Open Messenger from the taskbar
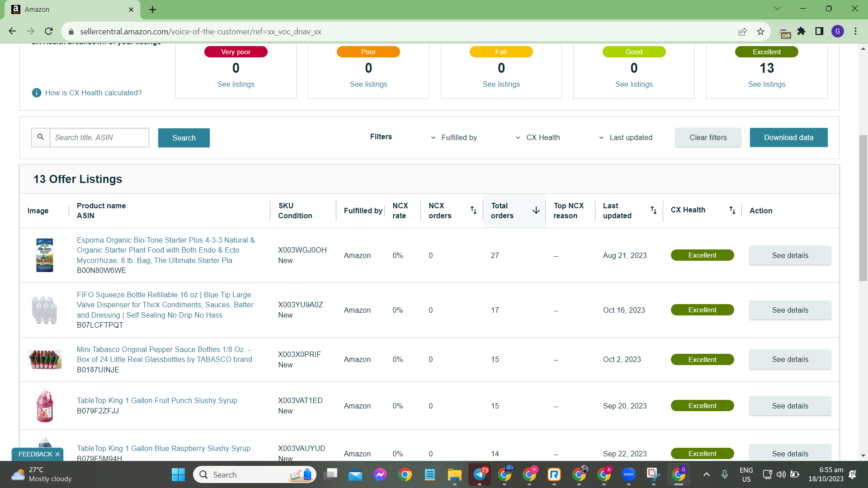 pyautogui.click(x=380, y=474)
